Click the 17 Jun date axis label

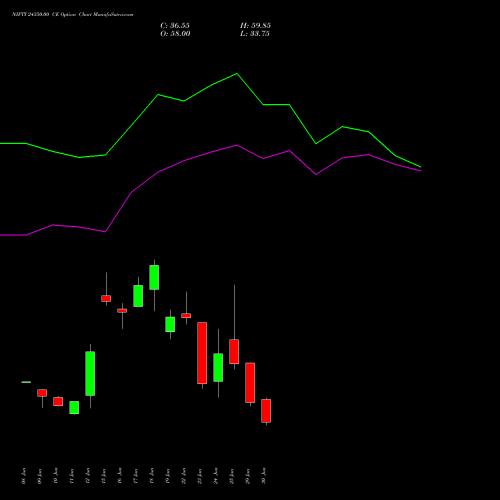(136, 476)
